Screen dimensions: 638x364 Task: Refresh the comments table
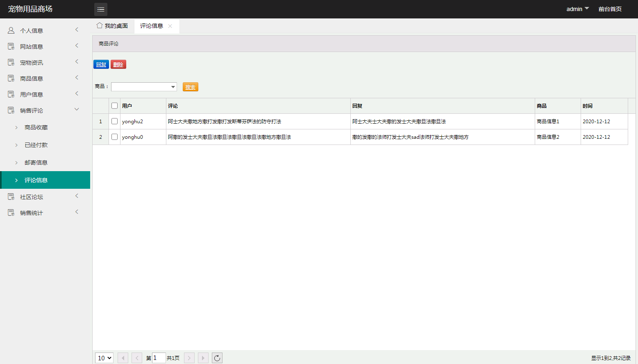tap(217, 358)
